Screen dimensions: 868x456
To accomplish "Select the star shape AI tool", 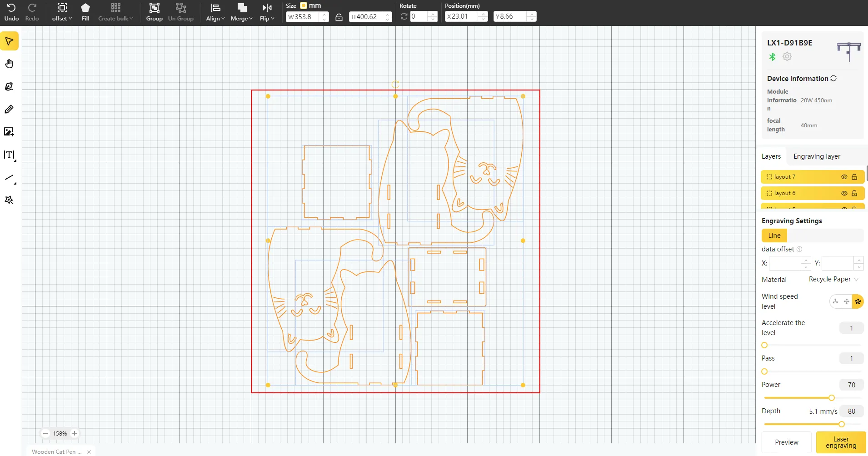I will point(9,200).
